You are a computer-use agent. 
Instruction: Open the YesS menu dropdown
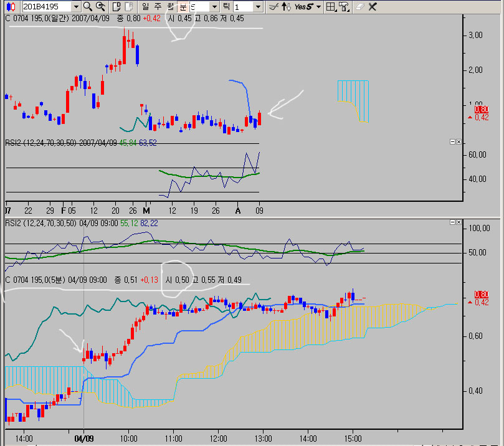click(x=318, y=7)
